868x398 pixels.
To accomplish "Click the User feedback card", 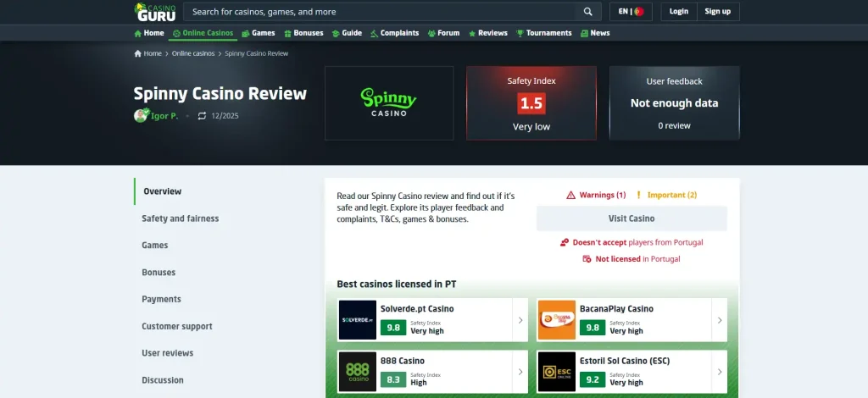I will point(674,103).
